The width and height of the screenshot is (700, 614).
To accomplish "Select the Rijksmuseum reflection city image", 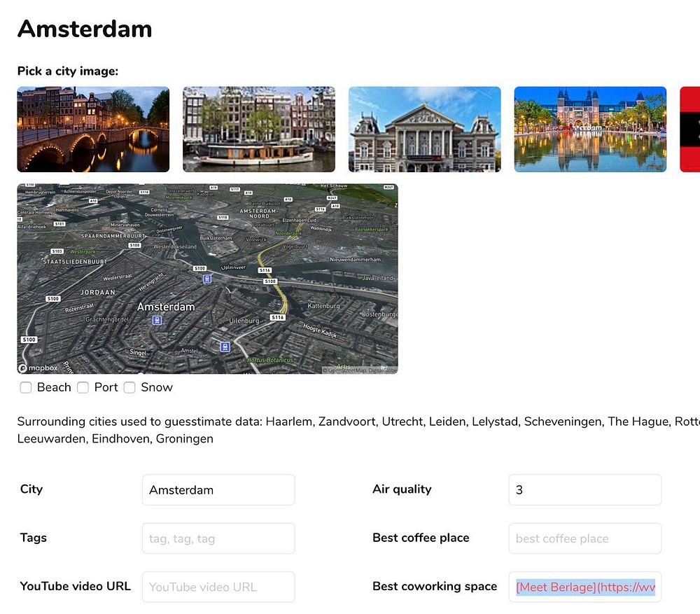I will click(x=590, y=129).
